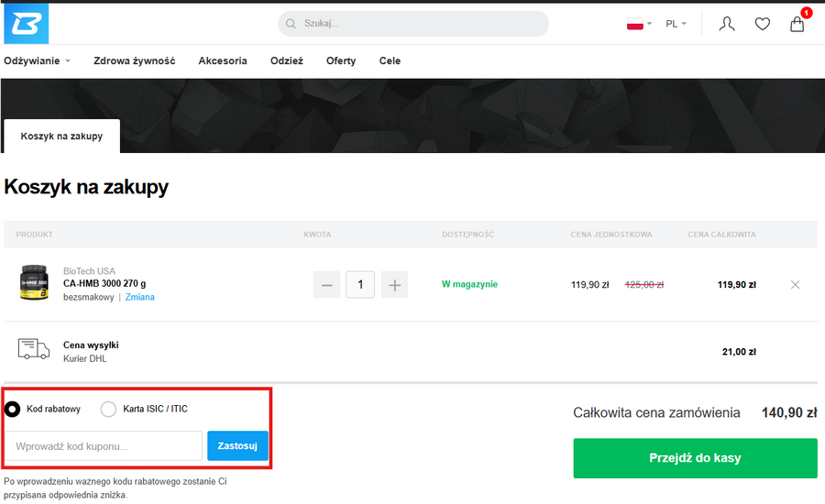Remove CA-HMB 3000 from cart
The width and height of the screenshot is (825, 504).
(x=795, y=285)
